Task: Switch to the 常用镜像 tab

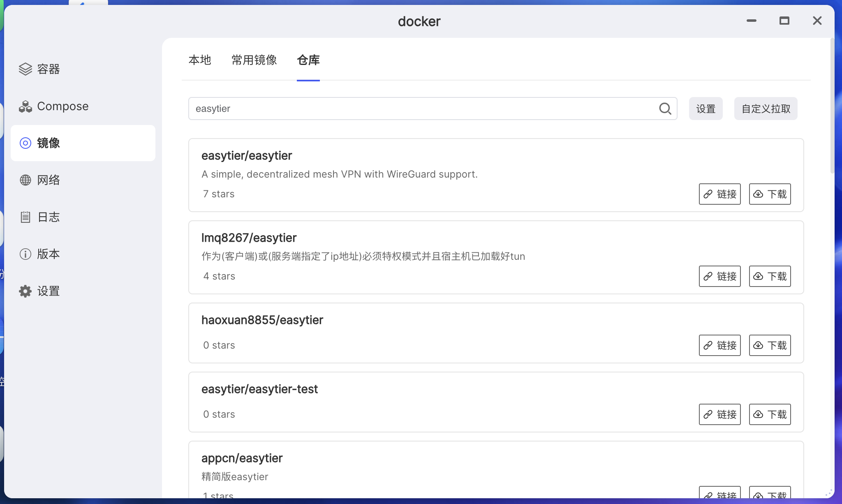Action: [254, 60]
